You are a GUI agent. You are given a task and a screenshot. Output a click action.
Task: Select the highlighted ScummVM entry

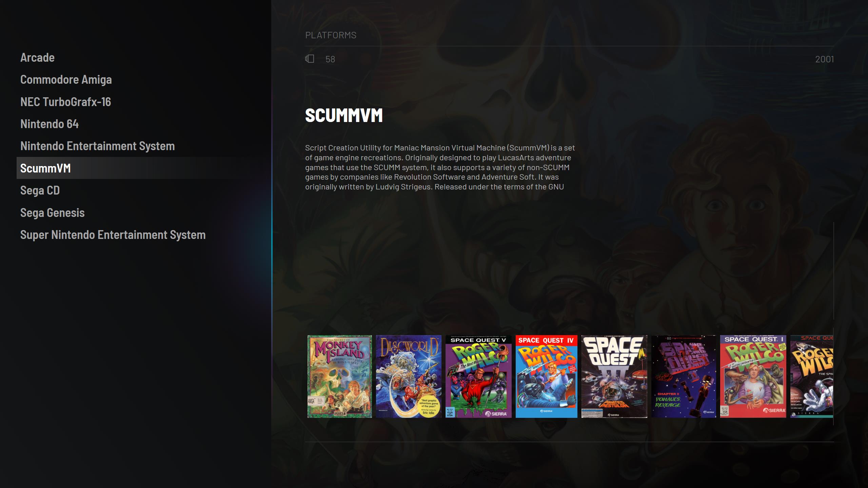144,168
